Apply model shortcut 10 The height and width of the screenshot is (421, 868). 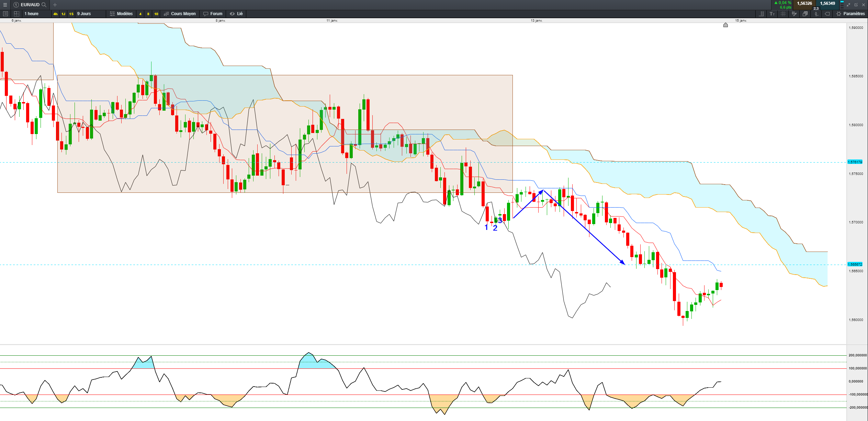156,14
